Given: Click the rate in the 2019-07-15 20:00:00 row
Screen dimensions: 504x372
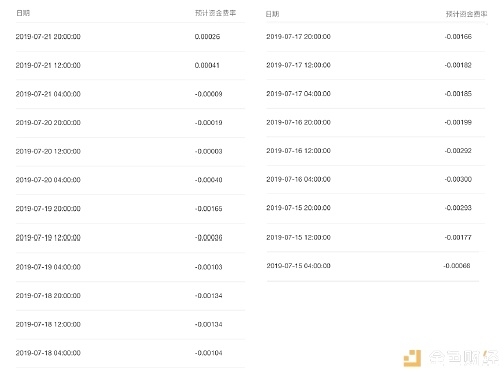Looking at the screenshot, I should 458,208.
